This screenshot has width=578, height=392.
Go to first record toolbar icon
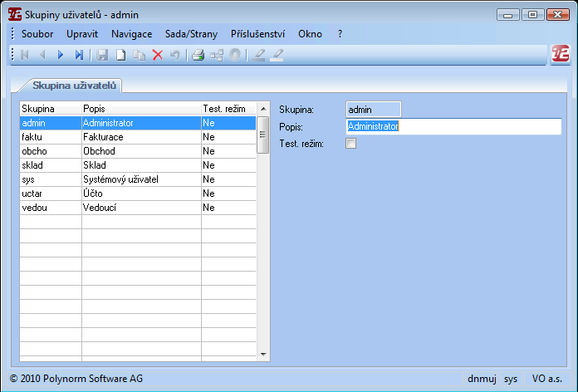point(25,55)
